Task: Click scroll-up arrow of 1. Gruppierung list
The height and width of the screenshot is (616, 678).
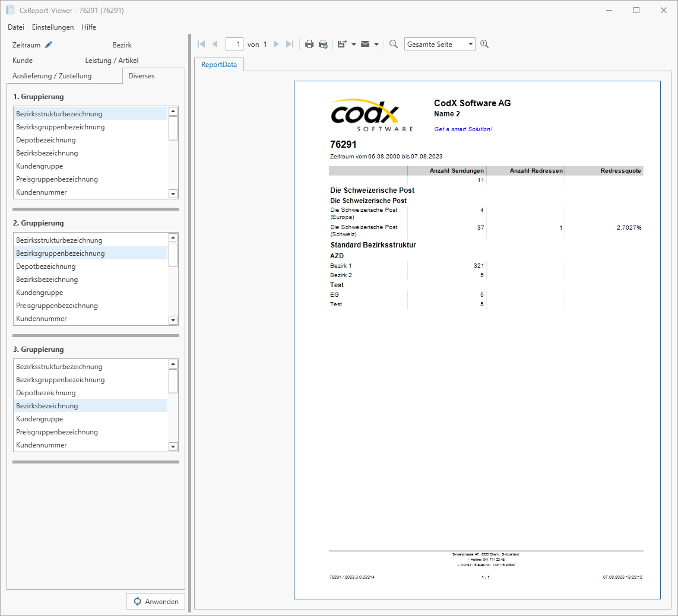Action: 173,111
